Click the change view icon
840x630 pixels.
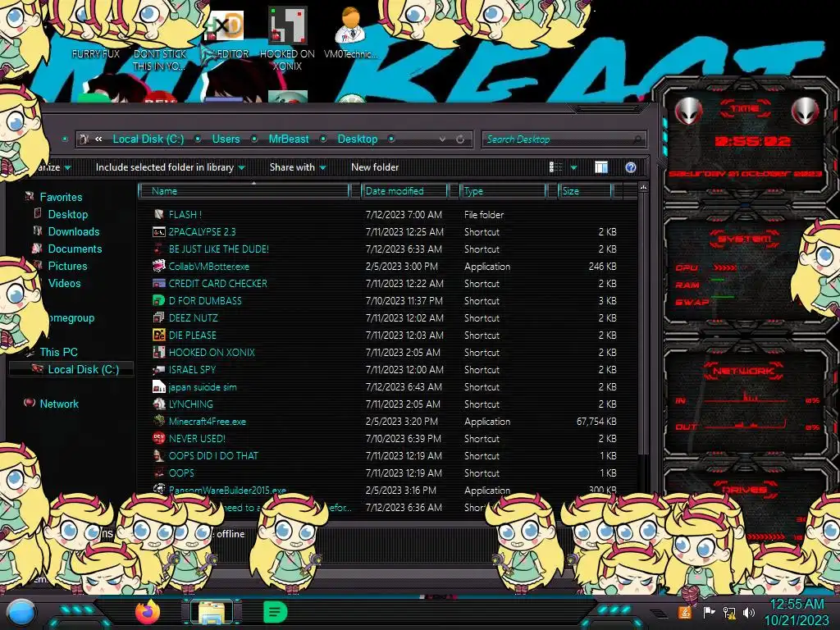click(555, 167)
